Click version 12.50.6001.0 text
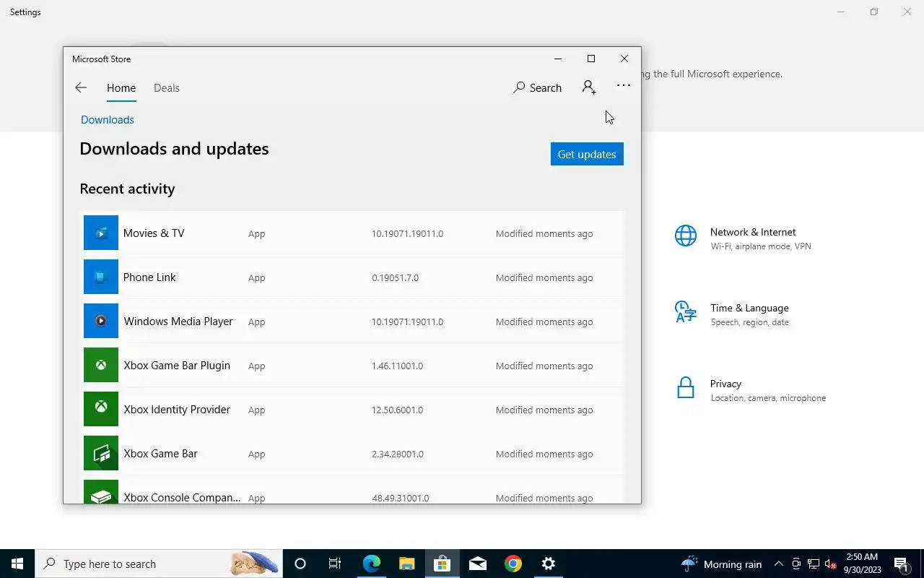 point(397,410)
